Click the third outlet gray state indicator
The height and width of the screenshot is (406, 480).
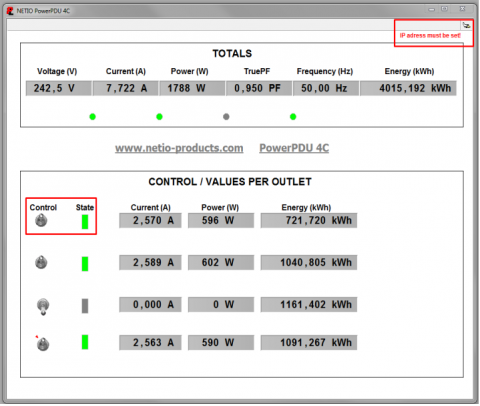tap(85, 306)
